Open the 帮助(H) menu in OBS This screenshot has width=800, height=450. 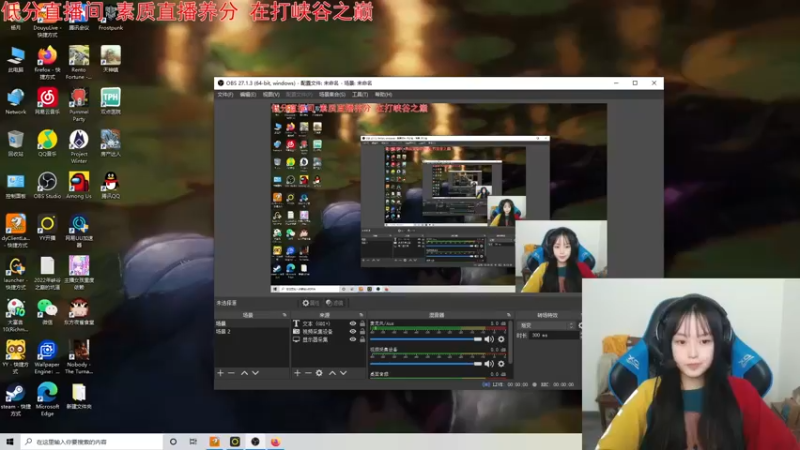(x=383, y=94)
